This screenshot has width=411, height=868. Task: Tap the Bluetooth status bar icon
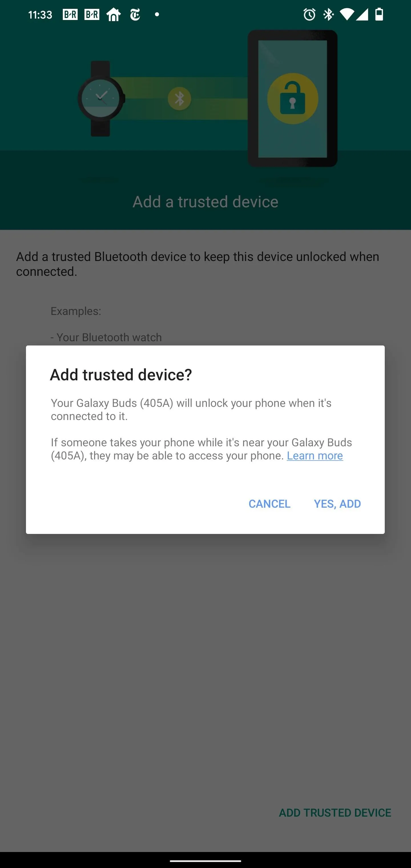click(328, 15)
